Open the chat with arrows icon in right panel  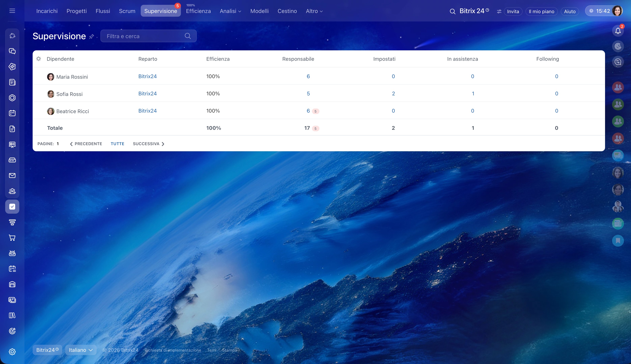[x=618, y=62]
